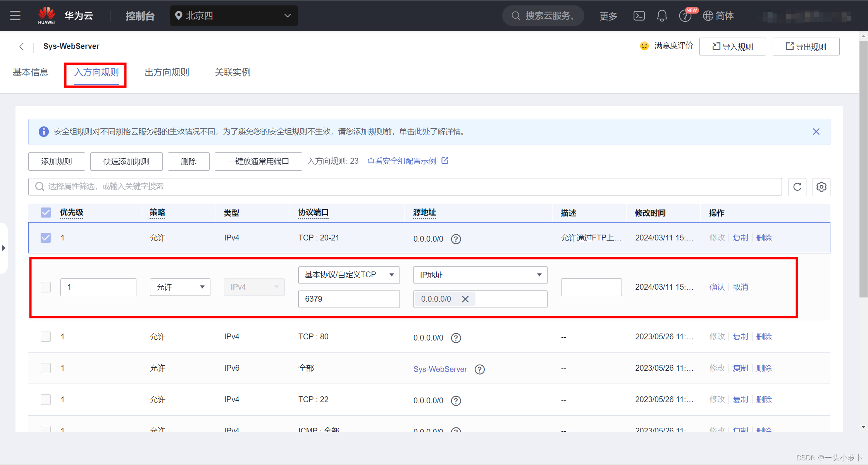Click the port input field showing 6379
The image size is (868, 465).
point(349,299)
